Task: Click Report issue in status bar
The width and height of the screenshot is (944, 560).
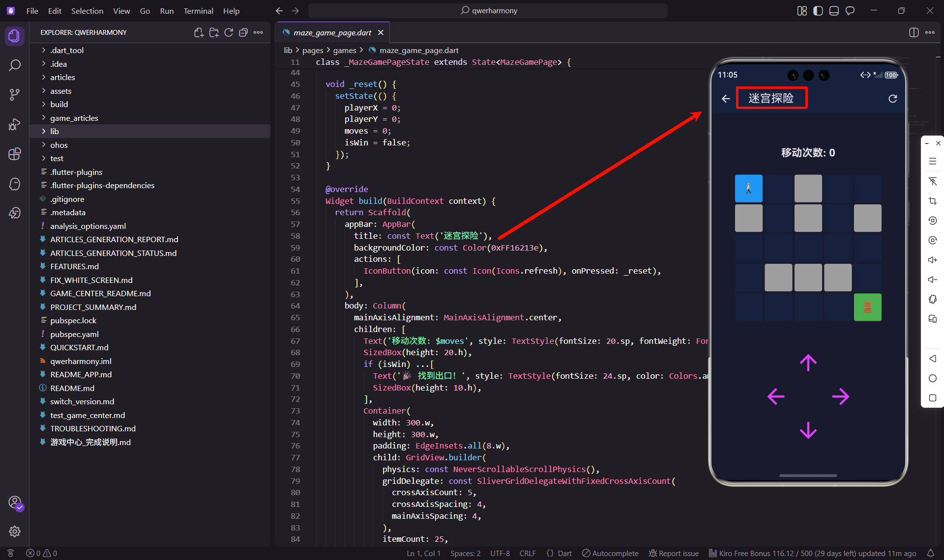Action: tap(674, 553)
